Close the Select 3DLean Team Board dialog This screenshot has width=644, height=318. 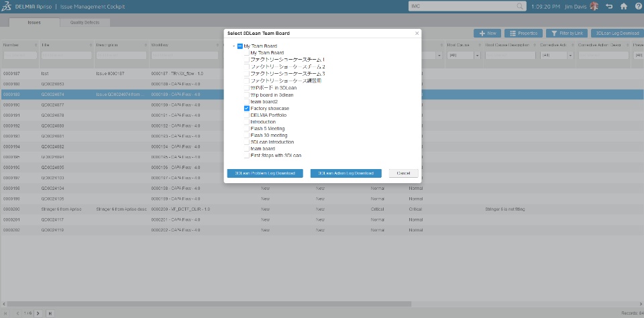point(417,34)
